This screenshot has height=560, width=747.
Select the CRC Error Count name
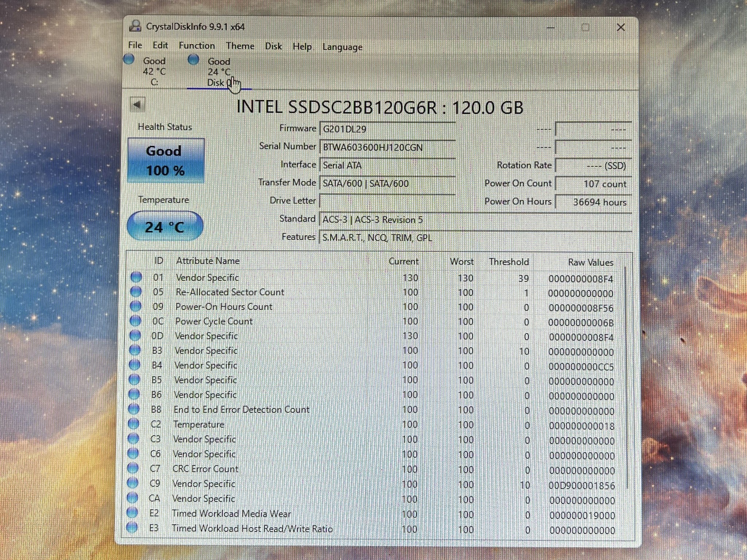tap(205, 469)
